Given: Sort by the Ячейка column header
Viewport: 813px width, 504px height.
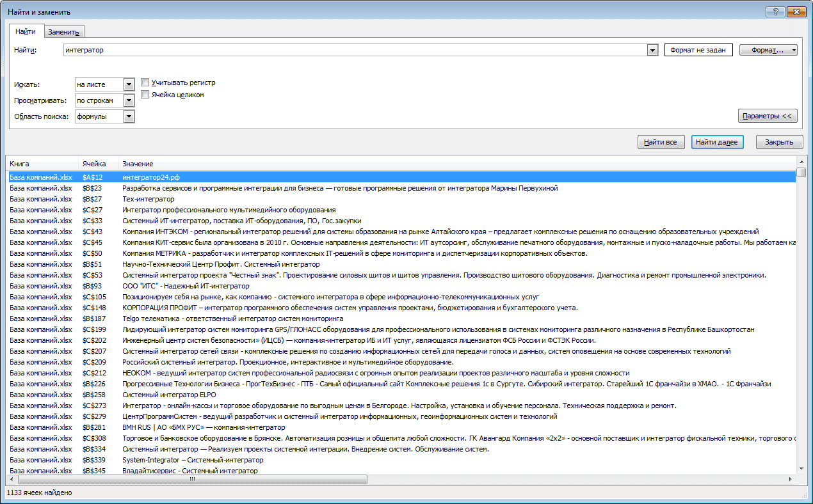Looking at the screenshot, I should tap(99, 164).
